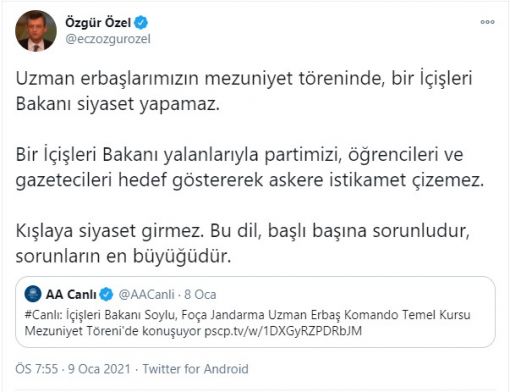The image size is (510, 392).
Task: Click the AA Canlı round avatar icon
Action: [33, 294]
